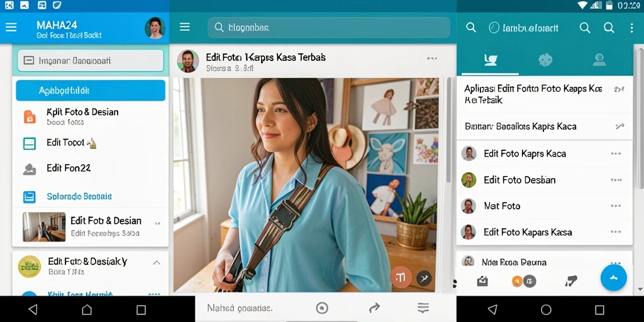This screenshot has height=322, width=644.
Task: Open the more options of the Terbais post
Action: (x=431, y=58)
